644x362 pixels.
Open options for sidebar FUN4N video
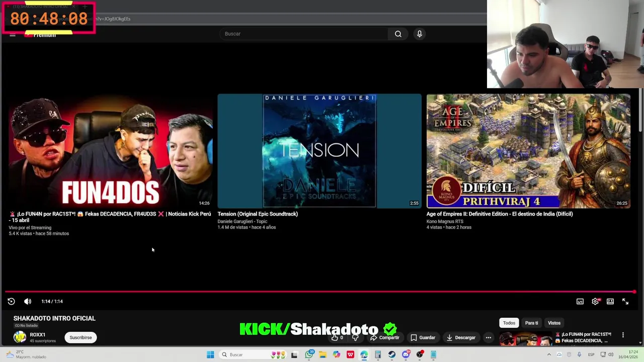pos(623,335)
